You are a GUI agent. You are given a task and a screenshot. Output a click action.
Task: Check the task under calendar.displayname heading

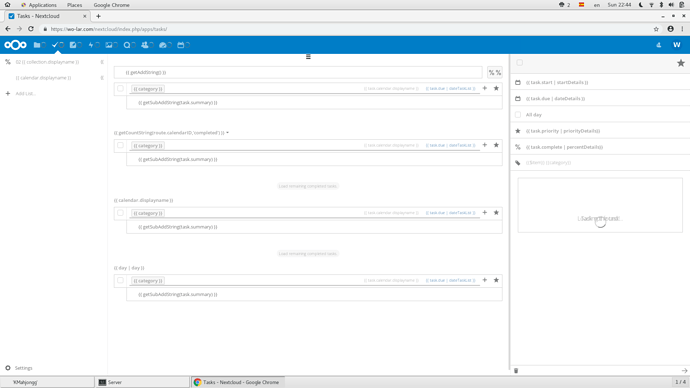coord(120,213)
